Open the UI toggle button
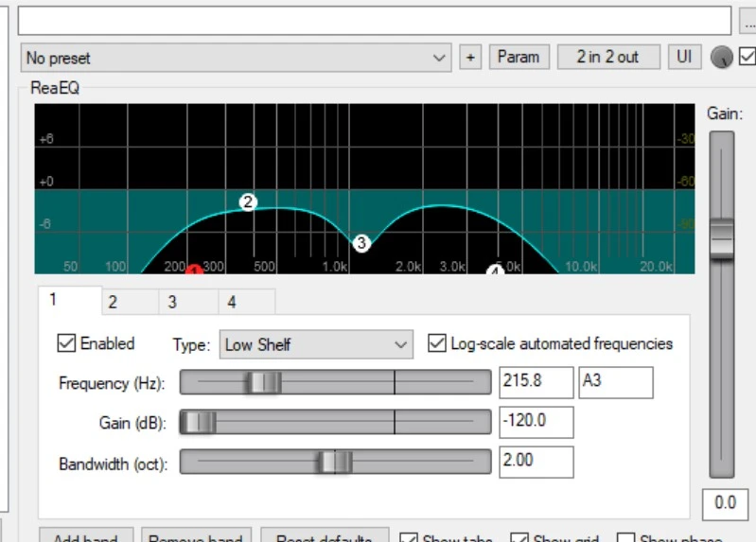The height and width of the screenshot is (542, 756). point(683,58)
